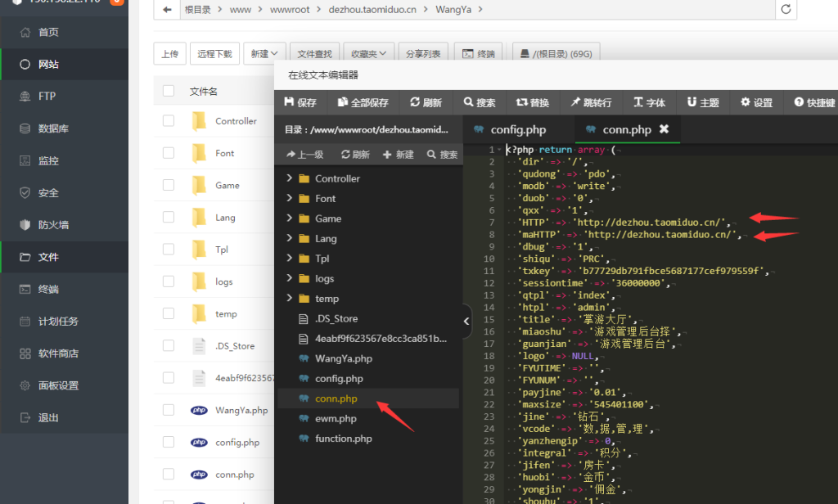The height and width of the screenshot is (504, 838).
Task: Click the 字体 (Font) icon in editor toolbar
Action: pos(649,101)
